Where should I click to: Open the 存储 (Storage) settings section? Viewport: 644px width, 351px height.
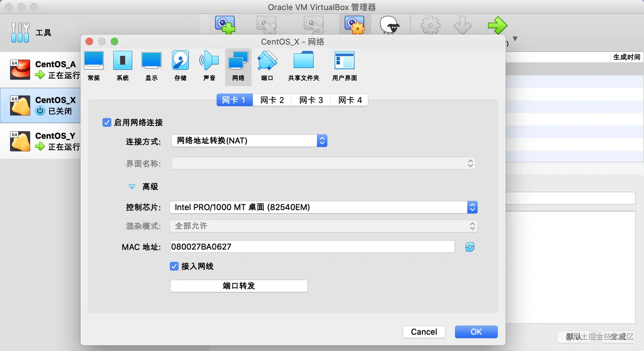point(181,66)
